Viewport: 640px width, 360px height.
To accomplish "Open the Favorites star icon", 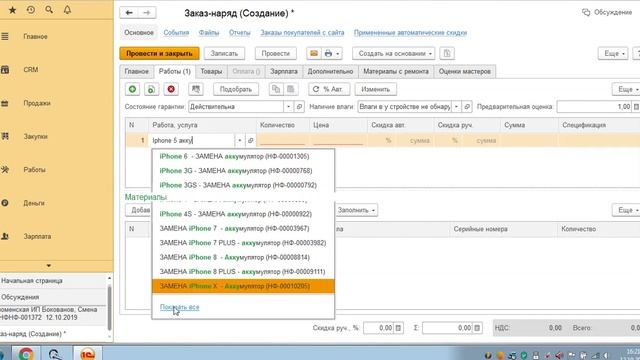I will pyautogui.click(x=13, y=10).
